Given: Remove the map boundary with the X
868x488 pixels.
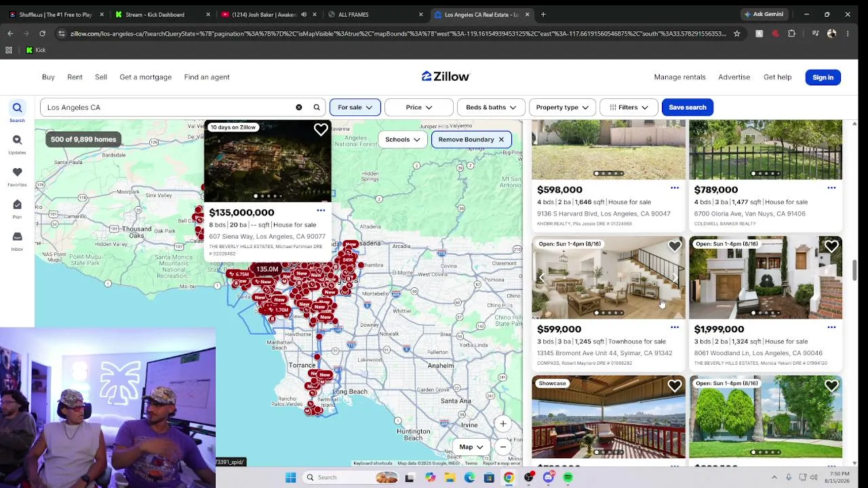Looking at the screenshot, I should (x=501, y=140).
